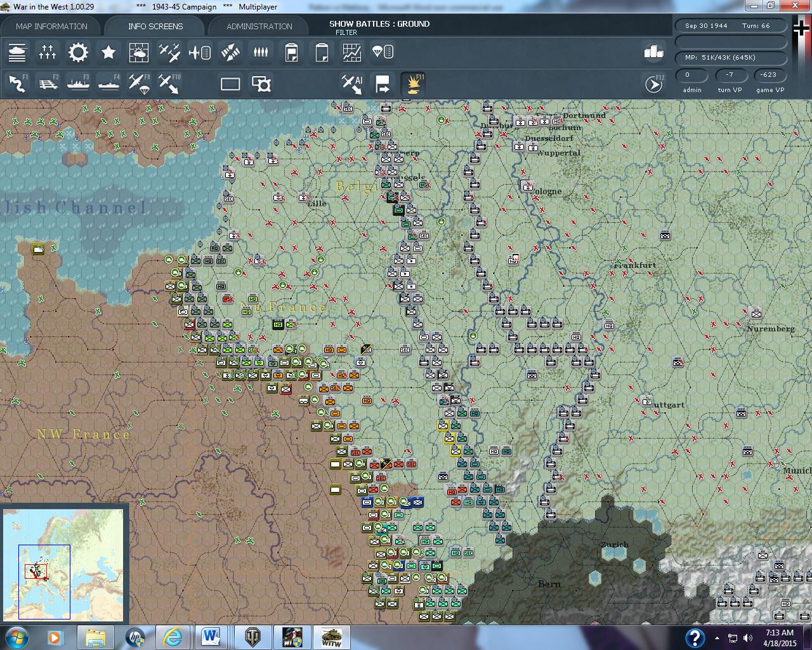Open the bar chart icon at top right
The width and height of the screenshot is (812, 650).
tap(653, 51)
